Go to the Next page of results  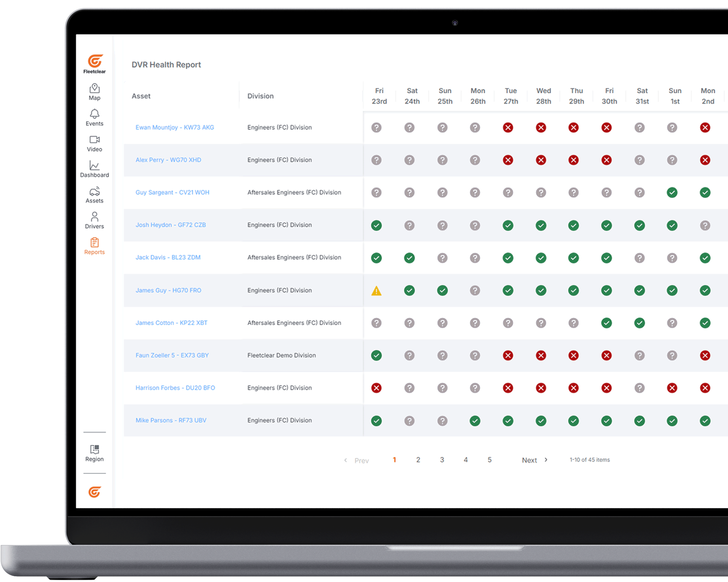529,460
